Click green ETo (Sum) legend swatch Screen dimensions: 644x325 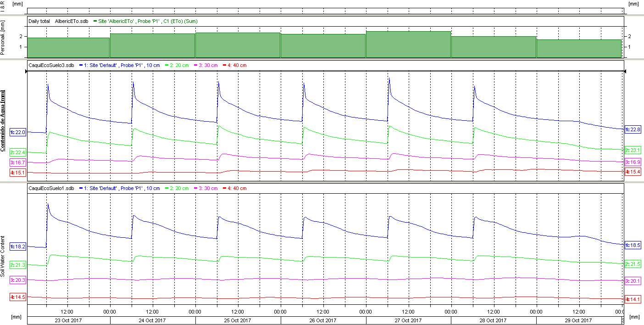point(94,21)
